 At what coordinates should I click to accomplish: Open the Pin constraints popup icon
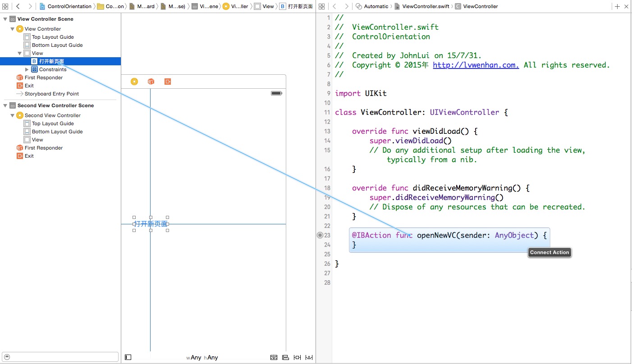297,357
